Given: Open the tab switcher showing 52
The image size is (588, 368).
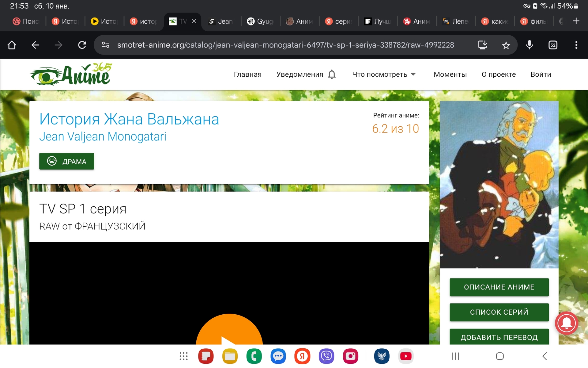Looking at the screenshot, I should 553,45.
